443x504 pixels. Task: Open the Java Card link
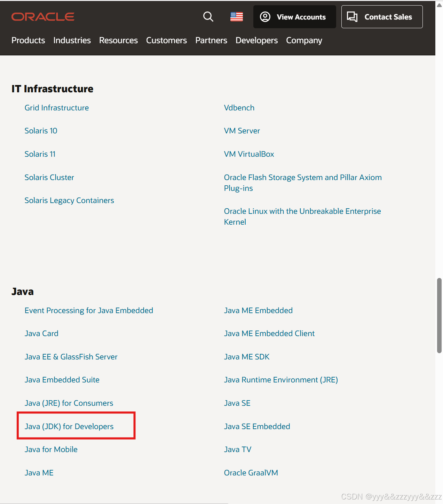pos(41,333)
